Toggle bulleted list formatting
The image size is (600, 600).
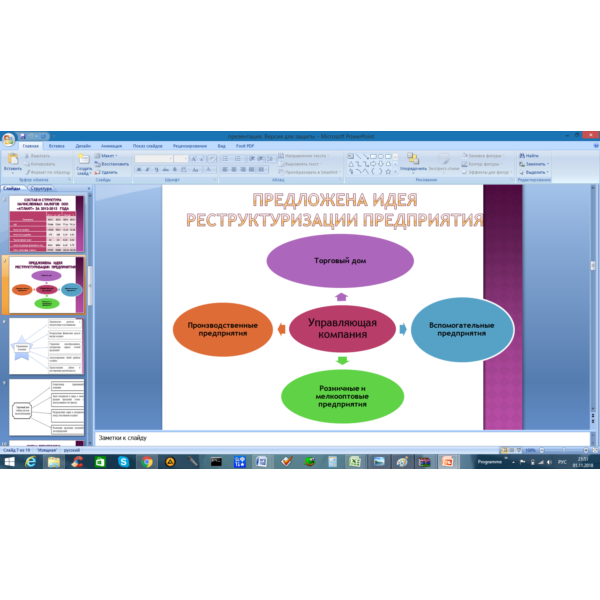tap(226, 158)
